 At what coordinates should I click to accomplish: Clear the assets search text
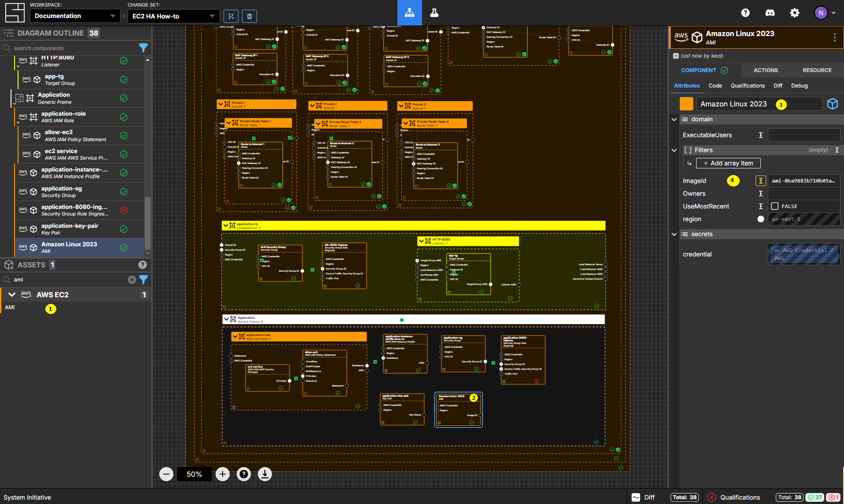click(132, 280)
